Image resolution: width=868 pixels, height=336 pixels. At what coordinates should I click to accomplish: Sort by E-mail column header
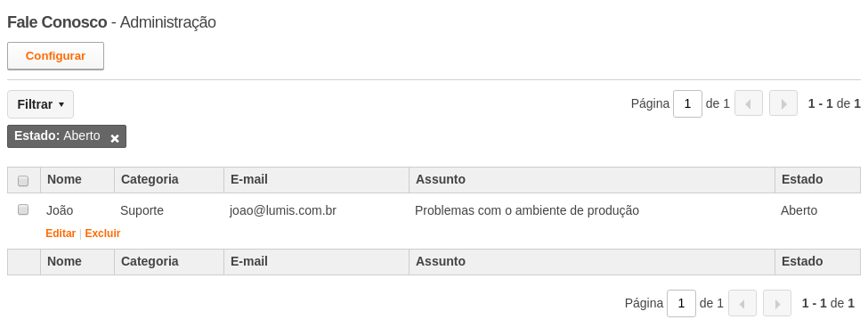click(x=249, y=180)
